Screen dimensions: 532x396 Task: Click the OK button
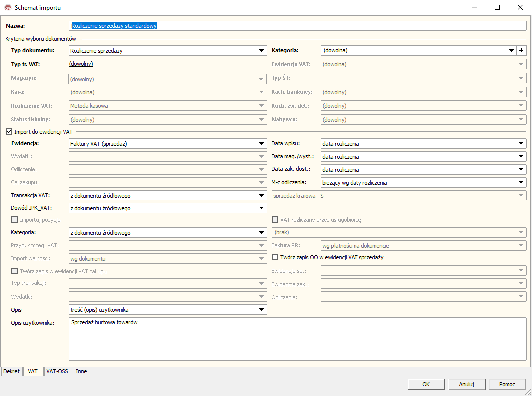click(426, 384)
